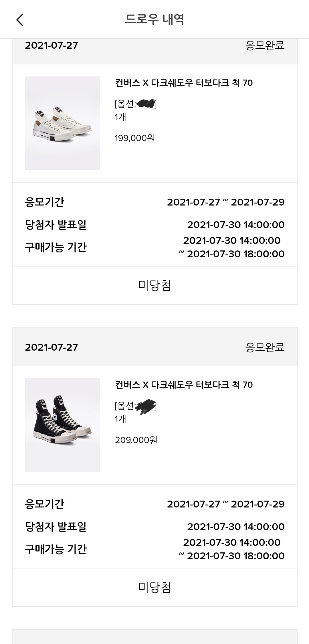Screen dimensions: 309x644
Task: Tap 응모완료 status in the second draw card
Action: (265, 347)
